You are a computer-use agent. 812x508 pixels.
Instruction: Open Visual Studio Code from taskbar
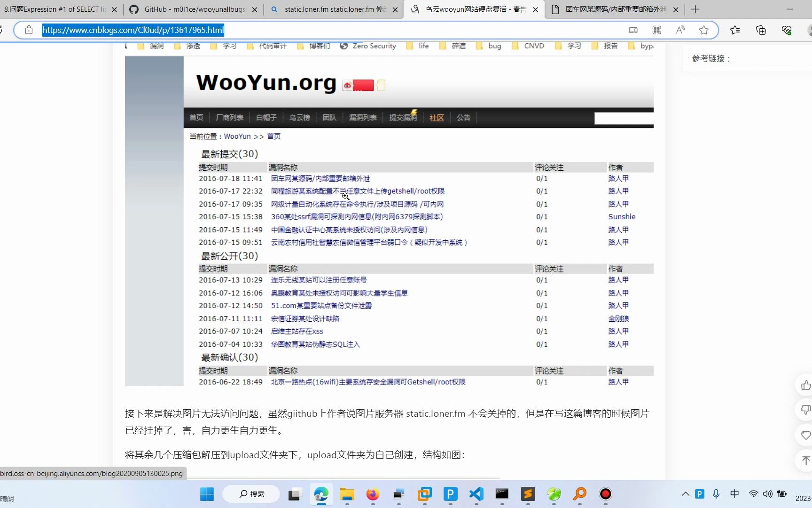tap(476, 494)
